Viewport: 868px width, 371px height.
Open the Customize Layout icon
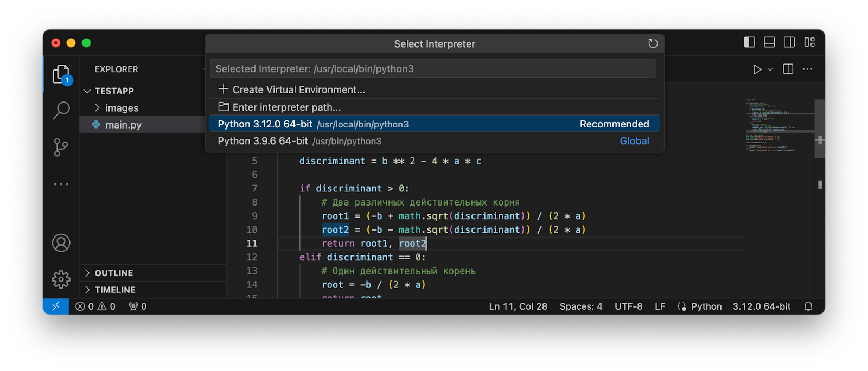(x=809, y=42)
